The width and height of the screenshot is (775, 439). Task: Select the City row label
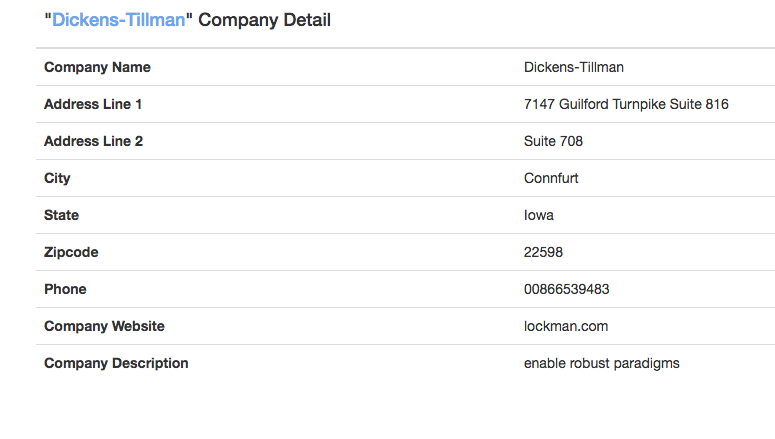pyautogui.click(x=57, y=178)
